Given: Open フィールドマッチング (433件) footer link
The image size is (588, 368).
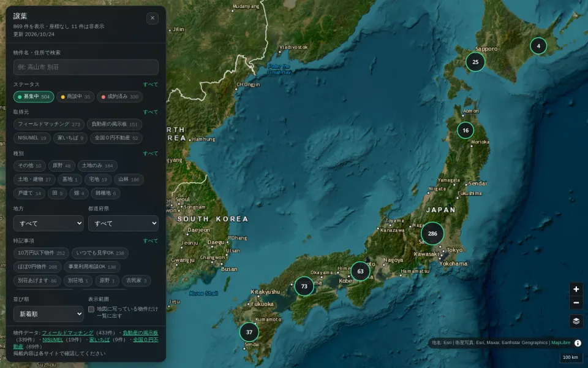Looking at the screenshot, I should [67, 332].
